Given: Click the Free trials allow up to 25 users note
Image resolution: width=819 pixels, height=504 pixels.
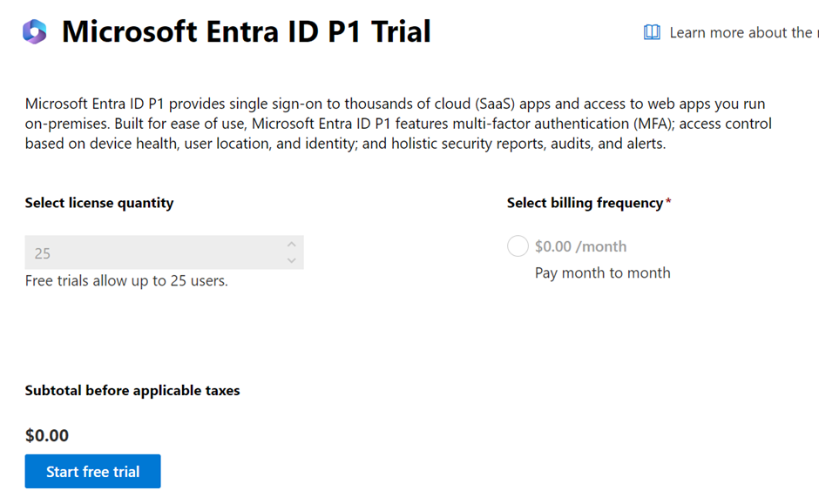Looking at the screenshot, I should point(126,280).
